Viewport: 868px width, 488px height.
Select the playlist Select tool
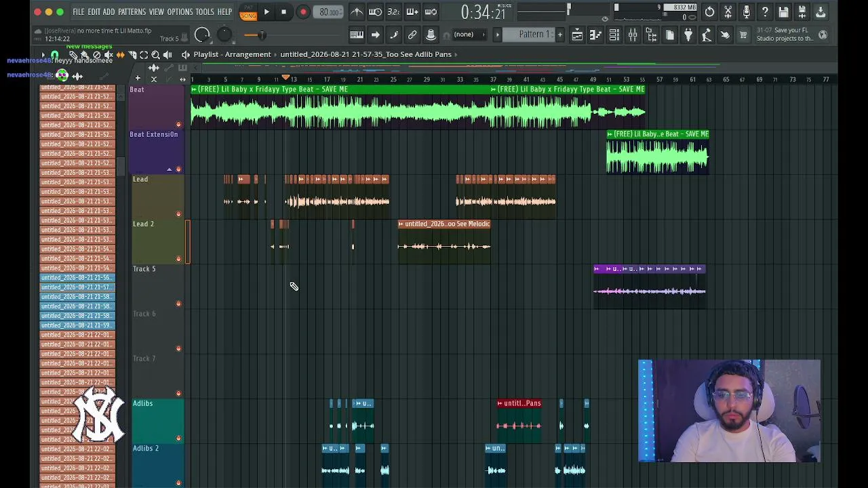[x=144, y=54]
